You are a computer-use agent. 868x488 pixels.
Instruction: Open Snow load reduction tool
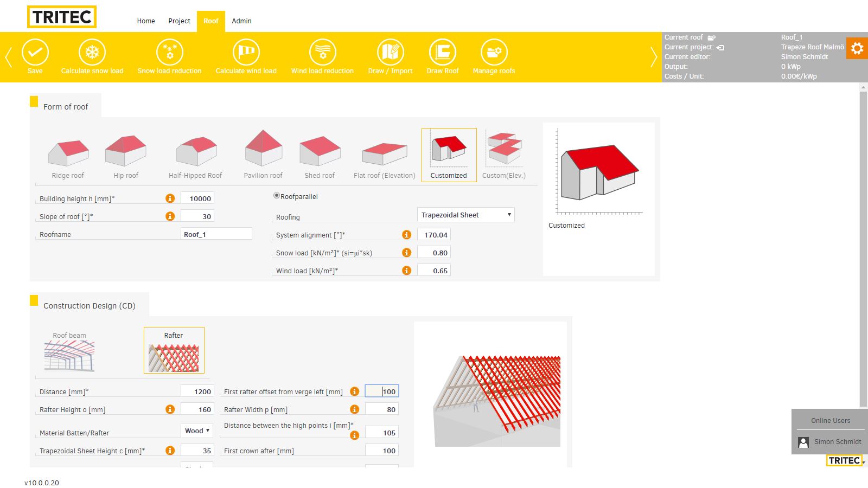169,53
